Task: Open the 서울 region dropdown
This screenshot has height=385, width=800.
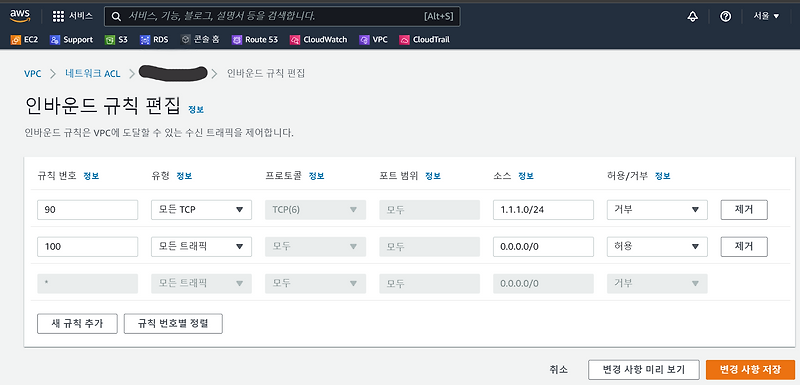Action: click(766, 16)
